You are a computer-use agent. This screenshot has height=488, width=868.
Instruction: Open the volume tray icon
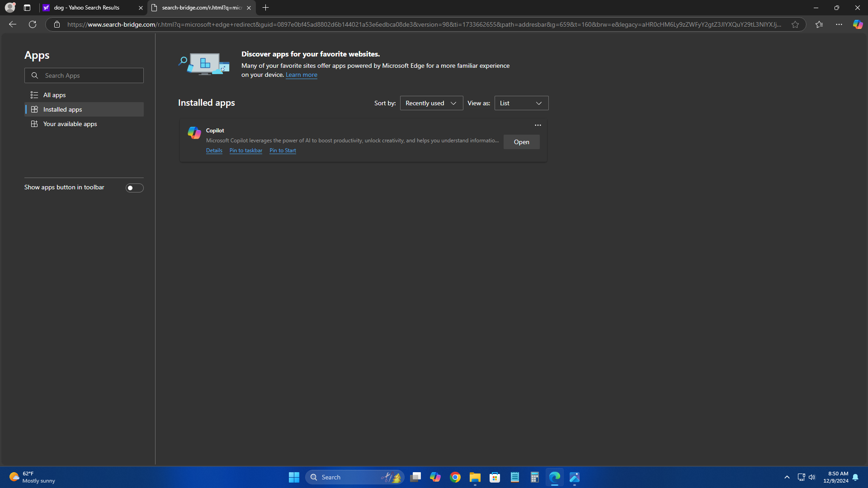click(812, 477)
